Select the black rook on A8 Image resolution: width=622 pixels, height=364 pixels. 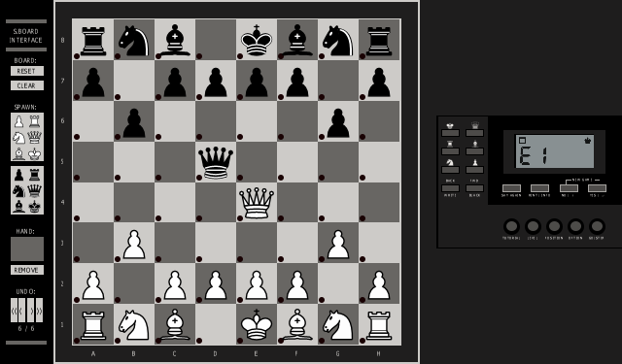[x=93, y=40]
